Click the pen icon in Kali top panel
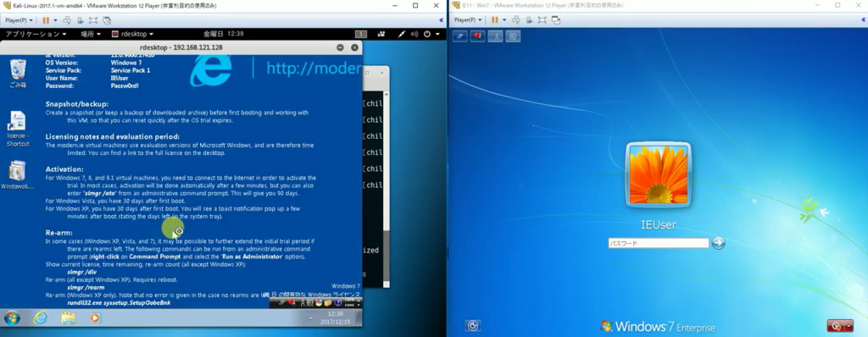 (402, 34)
